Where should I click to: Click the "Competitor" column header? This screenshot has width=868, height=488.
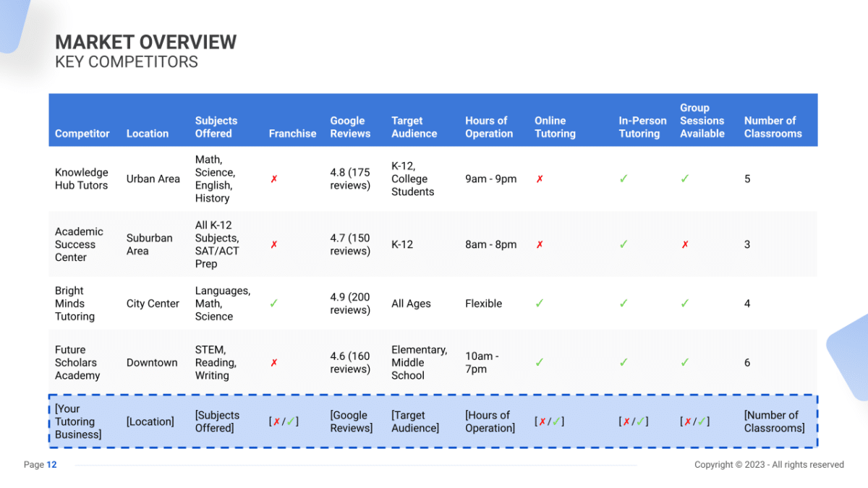82,134
